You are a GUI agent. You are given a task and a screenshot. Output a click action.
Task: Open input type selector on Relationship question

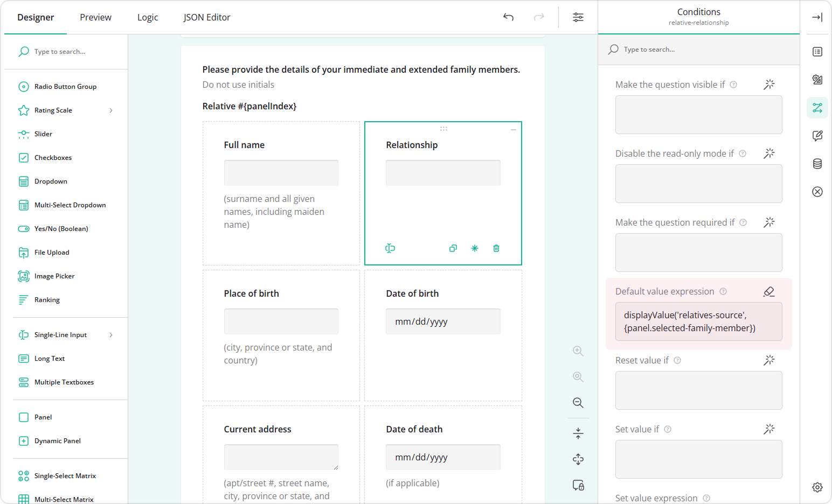point(390,248)
